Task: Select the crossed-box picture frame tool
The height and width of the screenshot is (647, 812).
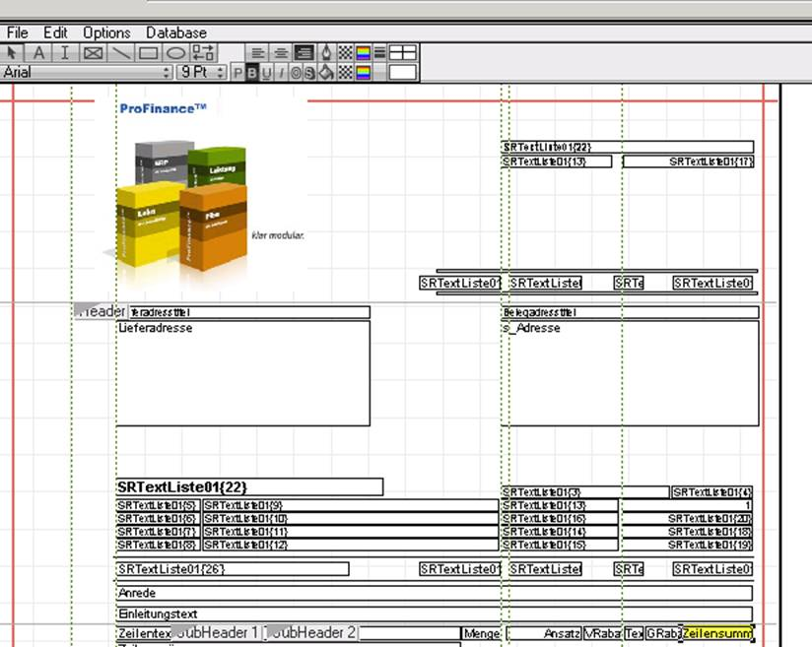Action: click(93, 53)
